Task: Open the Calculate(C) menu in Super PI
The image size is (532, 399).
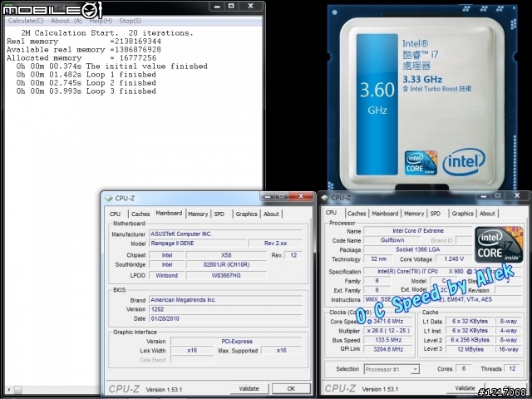Action: tap(26, 21)
